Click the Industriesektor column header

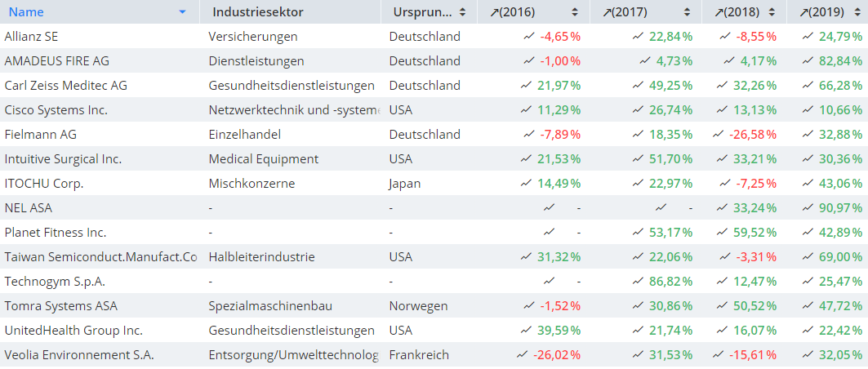[x=257, y=12]
